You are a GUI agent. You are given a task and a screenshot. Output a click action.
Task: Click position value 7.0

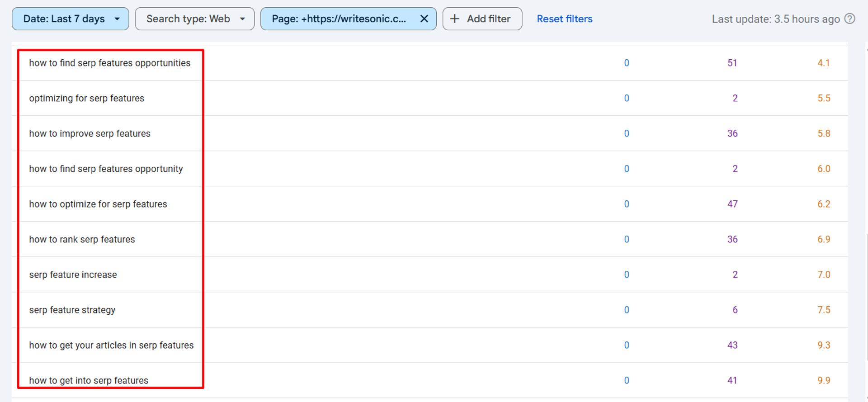click(x=824, y=274)
